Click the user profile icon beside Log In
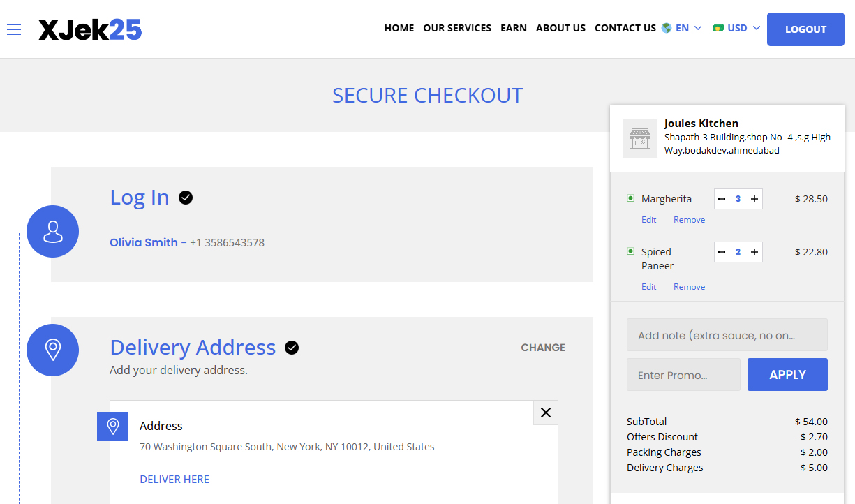The height and width of the screenshot is (504, 855). pyautogui.click(x=52, y=231)
